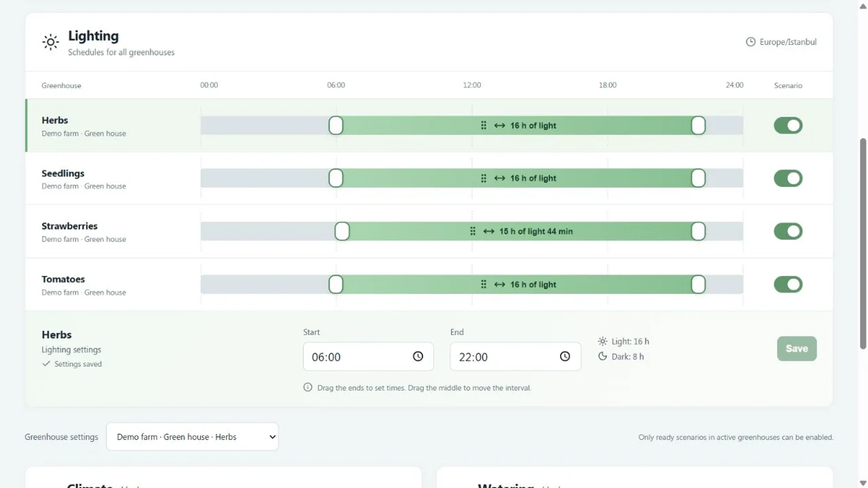Click the drag grip icon on Tomatoes light bar
This screenshot has width=868, height=488.
coord(484,285)
